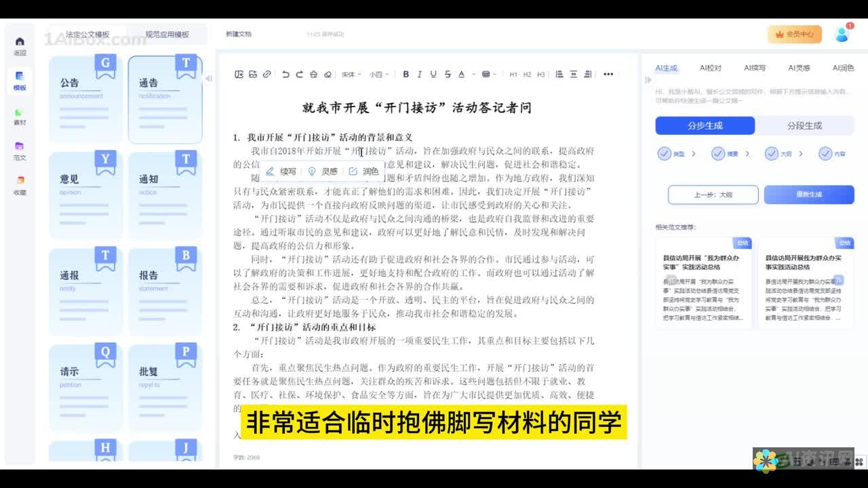
Task: Click the insert image toolbar icon
Action: click(x=253, y=75)
